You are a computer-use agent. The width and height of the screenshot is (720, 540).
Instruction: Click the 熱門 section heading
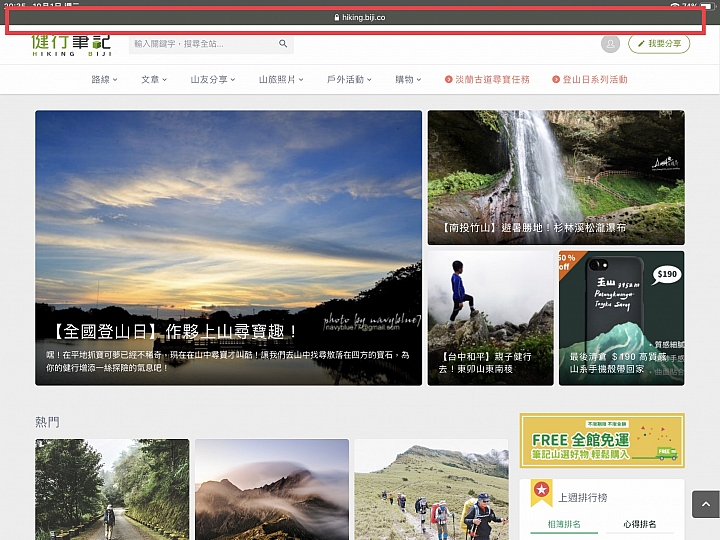tap(47, 422)
